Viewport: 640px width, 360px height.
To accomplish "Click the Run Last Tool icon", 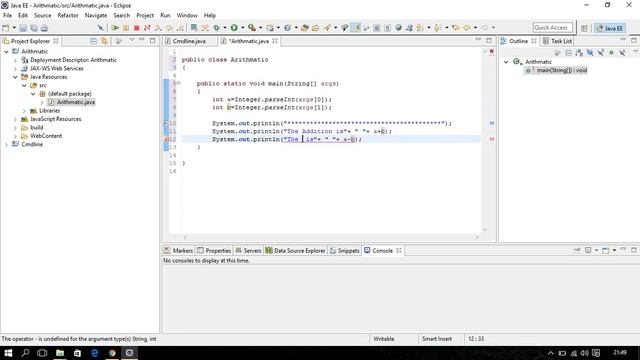I will [x=252, y=28].
